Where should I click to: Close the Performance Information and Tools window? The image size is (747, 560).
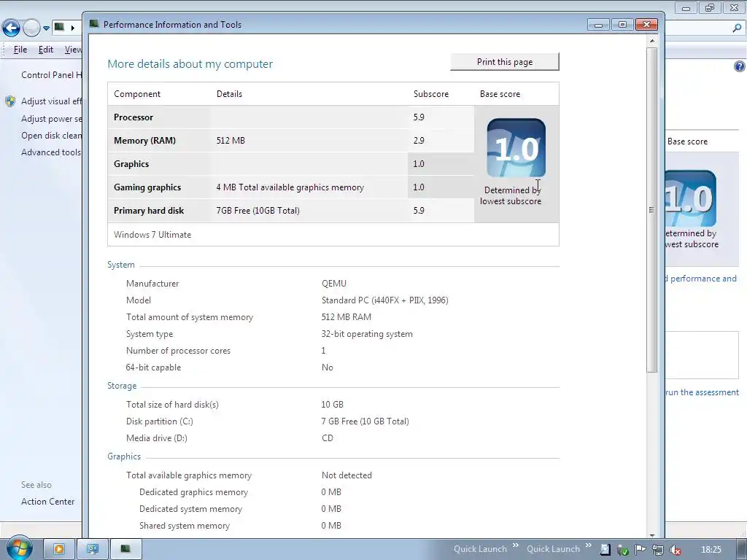[x=646, y=24]
